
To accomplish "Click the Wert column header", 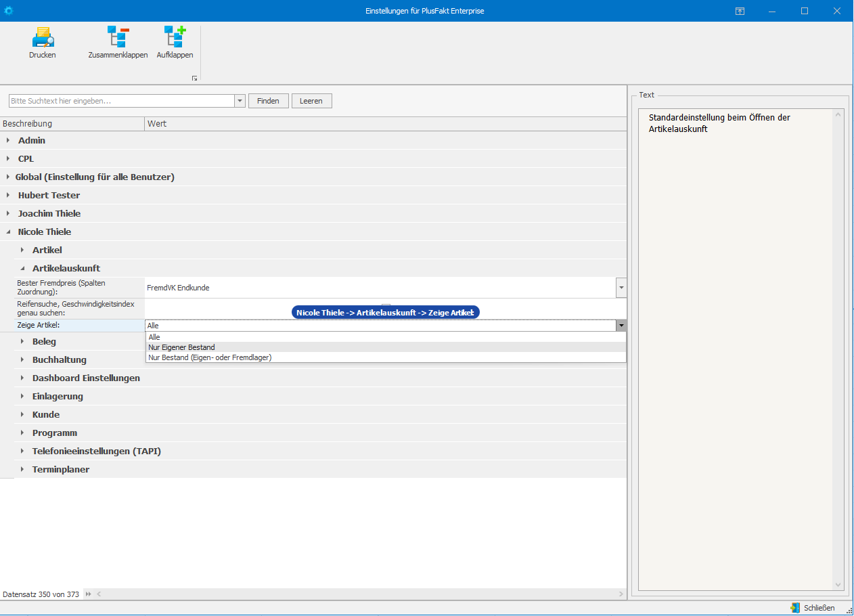I will (386, 124).
